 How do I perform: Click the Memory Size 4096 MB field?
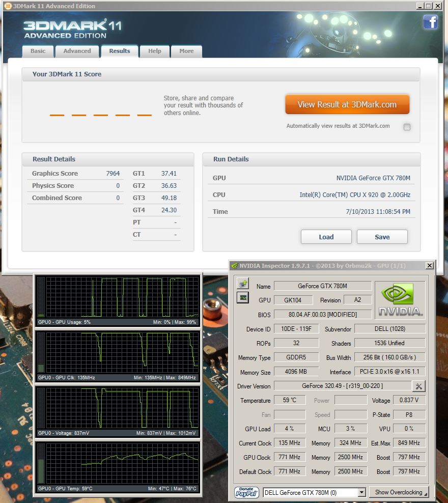(296, 372)
